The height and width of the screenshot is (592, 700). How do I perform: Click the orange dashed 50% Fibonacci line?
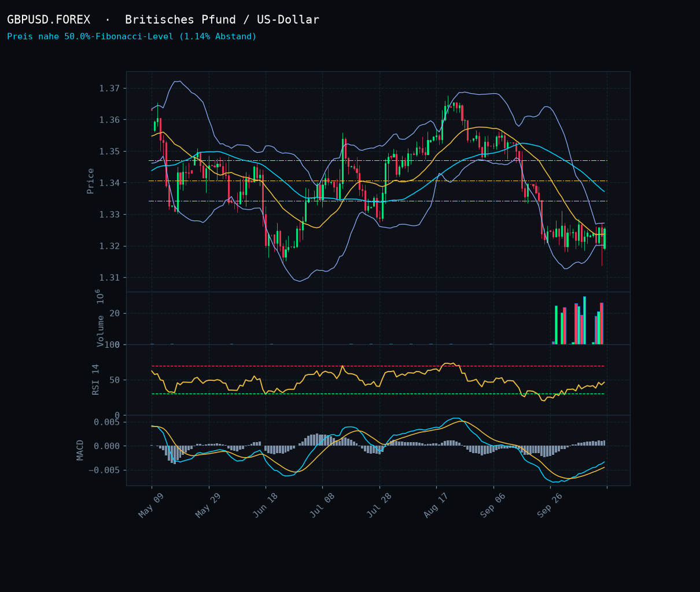pos(378,181)
